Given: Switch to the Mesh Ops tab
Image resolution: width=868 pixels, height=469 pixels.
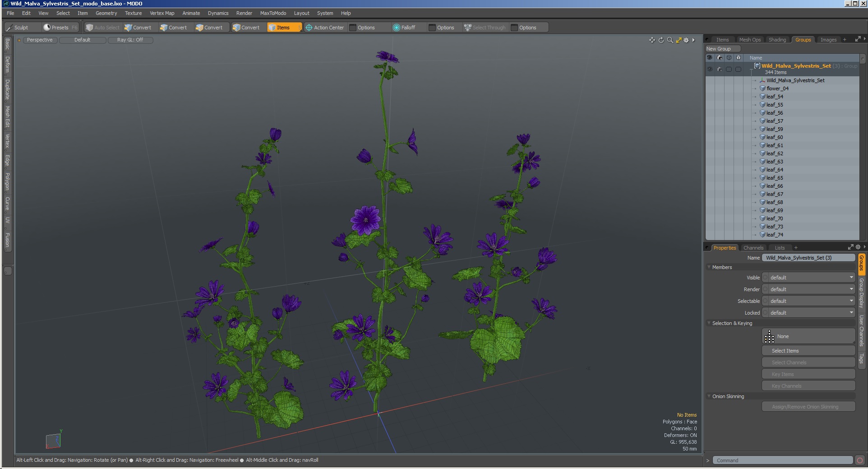Looking at the screenshot, I should [x=750, y=40].
